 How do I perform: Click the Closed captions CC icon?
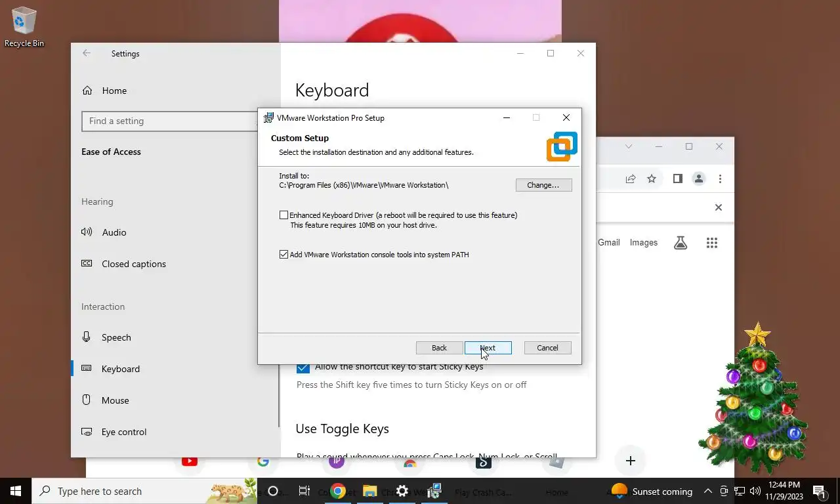pos(87,263)
